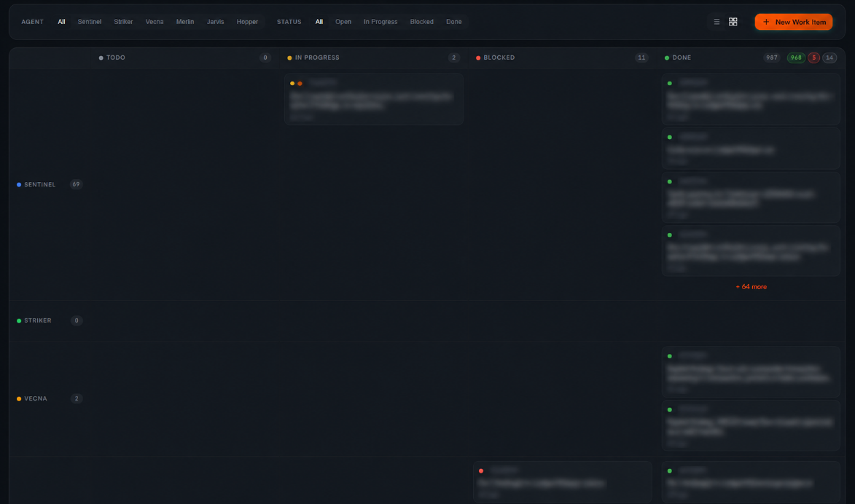The height and width of the screenshot is (504, 855).
Task: Select All in the STATUS filter
Action: tap(319, 22)
